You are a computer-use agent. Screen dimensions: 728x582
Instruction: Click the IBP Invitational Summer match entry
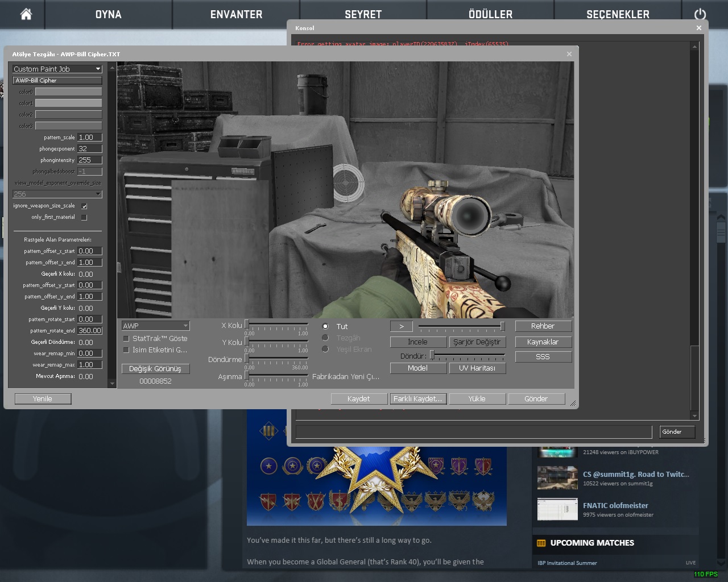(567, 563)
